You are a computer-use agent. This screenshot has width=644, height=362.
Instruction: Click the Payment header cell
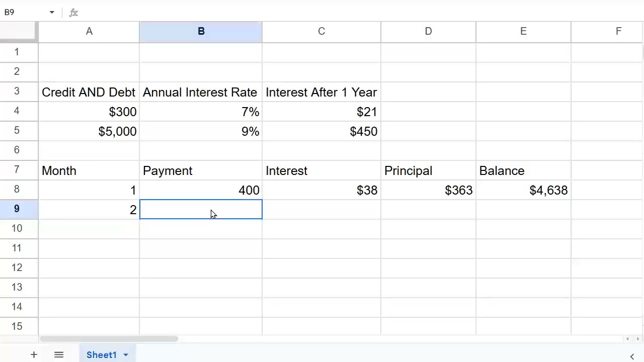(x=201, y=170)
